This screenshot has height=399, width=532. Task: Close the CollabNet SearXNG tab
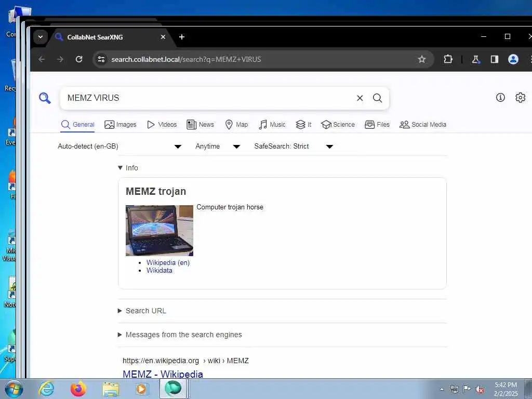[163, 37]
